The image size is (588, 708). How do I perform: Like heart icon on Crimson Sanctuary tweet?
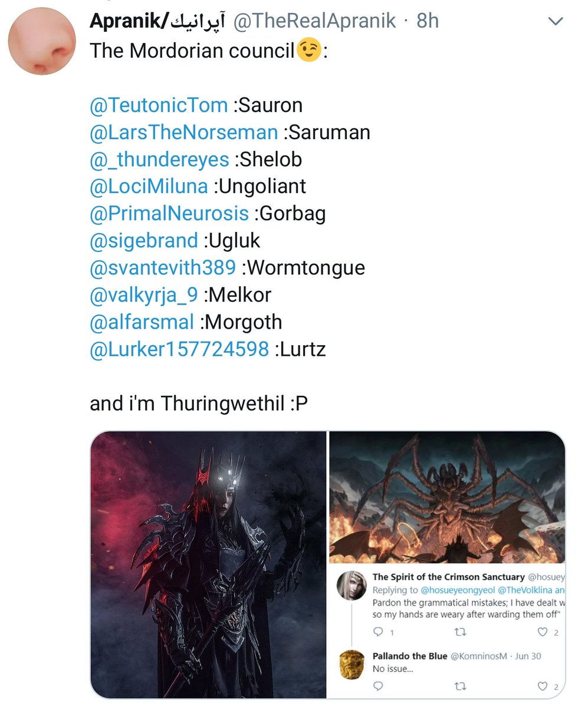542,632
